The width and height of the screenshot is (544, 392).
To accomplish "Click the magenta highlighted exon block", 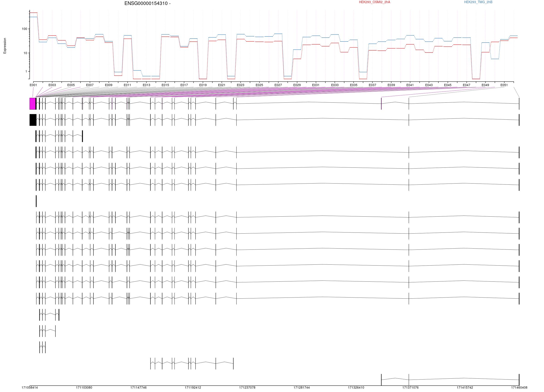I will [32, 104].
